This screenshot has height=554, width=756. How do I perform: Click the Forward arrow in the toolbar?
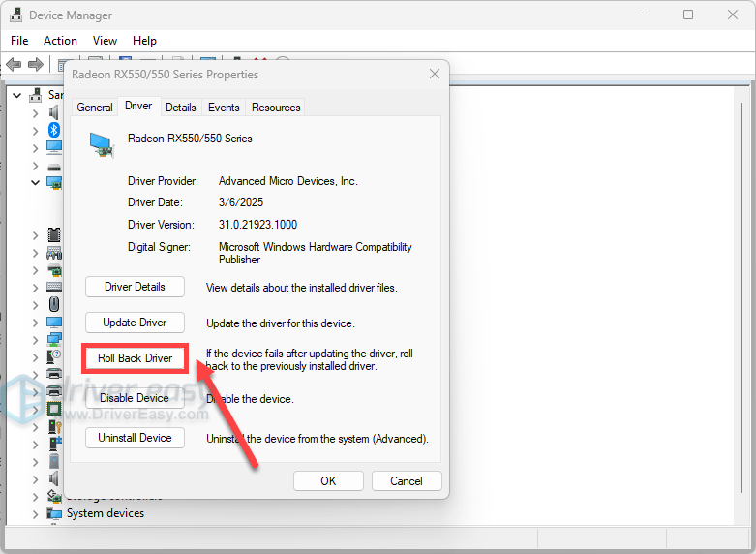point(36,64)
